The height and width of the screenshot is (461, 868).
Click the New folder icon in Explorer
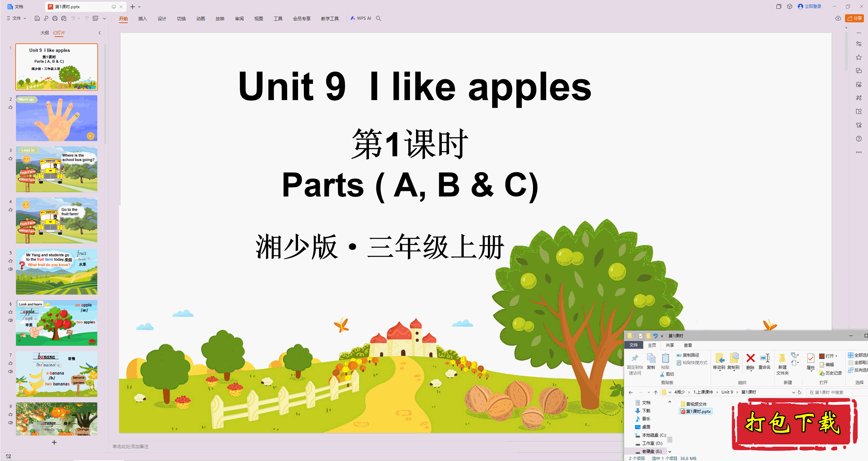tap(782, 358)
